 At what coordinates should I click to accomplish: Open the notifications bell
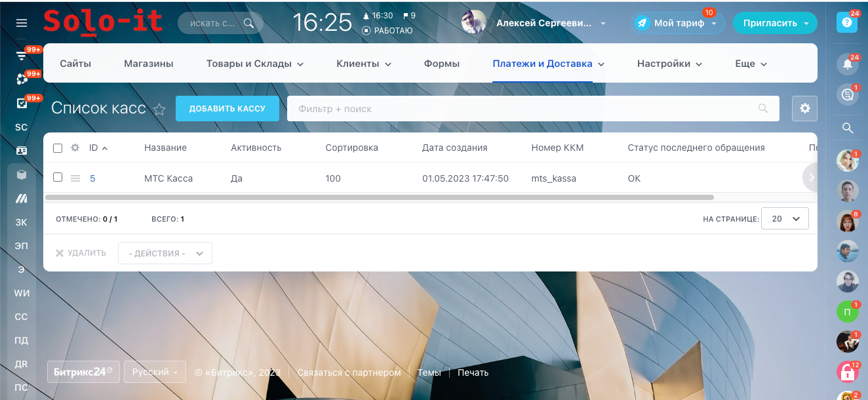pos(847,64)
